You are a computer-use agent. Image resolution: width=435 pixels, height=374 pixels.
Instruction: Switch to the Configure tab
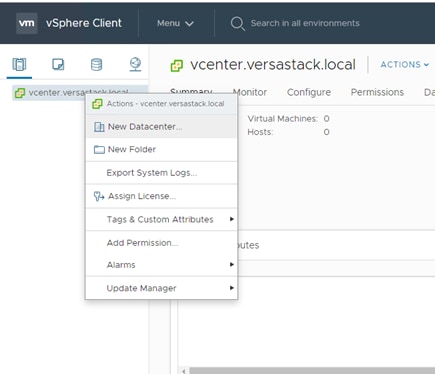[x=309, y=92]
